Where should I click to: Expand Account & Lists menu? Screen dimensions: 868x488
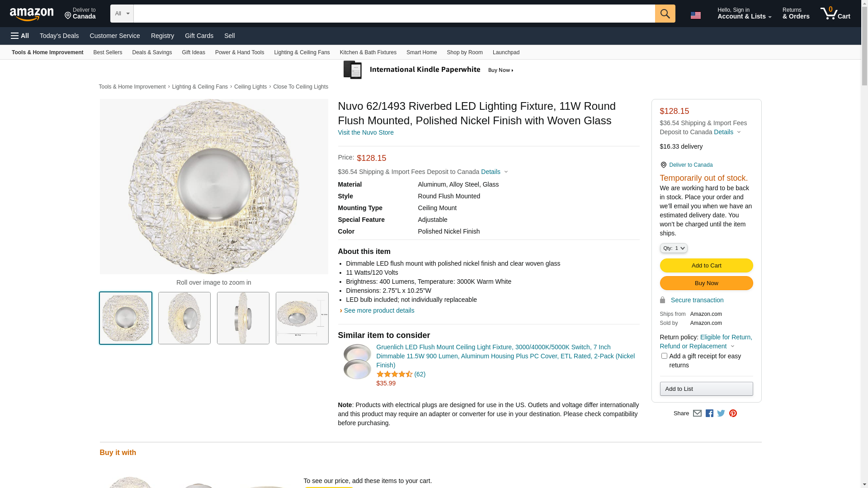click(744, 14)
